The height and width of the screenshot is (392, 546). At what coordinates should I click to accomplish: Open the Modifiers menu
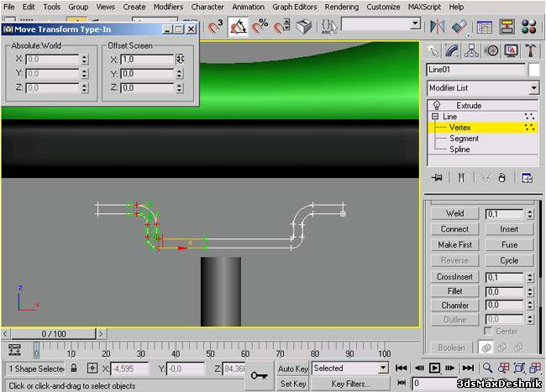(x=168, y=7)
